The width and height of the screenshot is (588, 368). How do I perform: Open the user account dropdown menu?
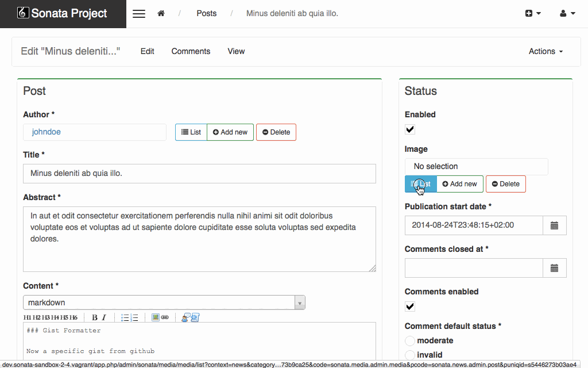click(567, 13)
